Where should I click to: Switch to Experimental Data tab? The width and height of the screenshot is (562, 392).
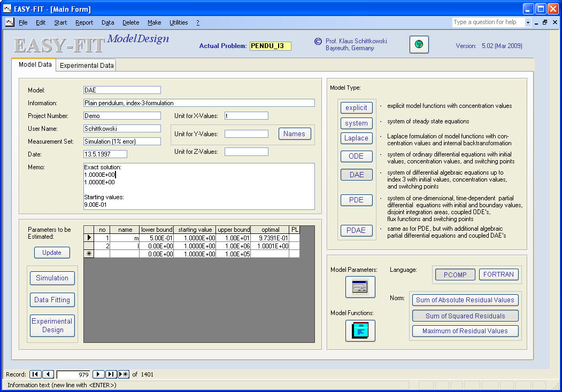87,66
